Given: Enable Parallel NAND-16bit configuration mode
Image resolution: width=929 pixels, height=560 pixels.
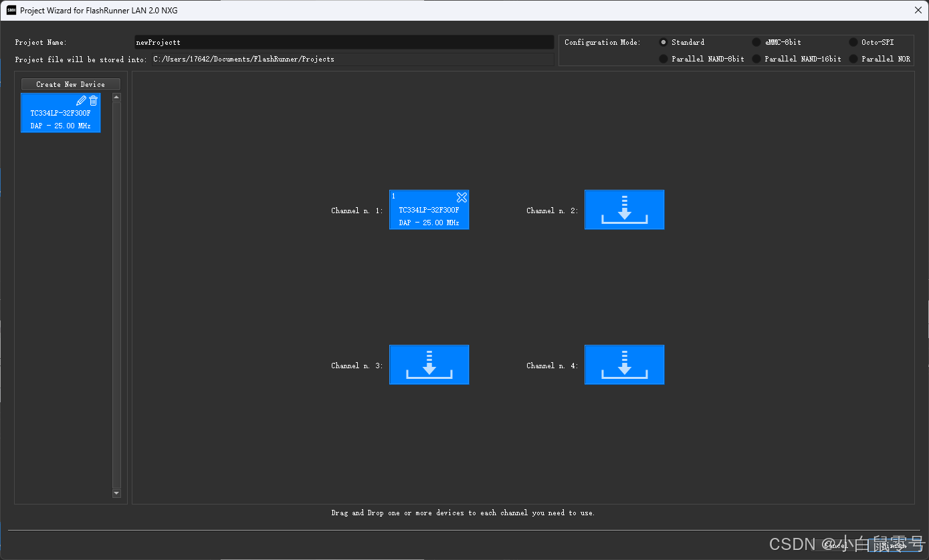Looking at the screenshot, I should pos(755,59).
